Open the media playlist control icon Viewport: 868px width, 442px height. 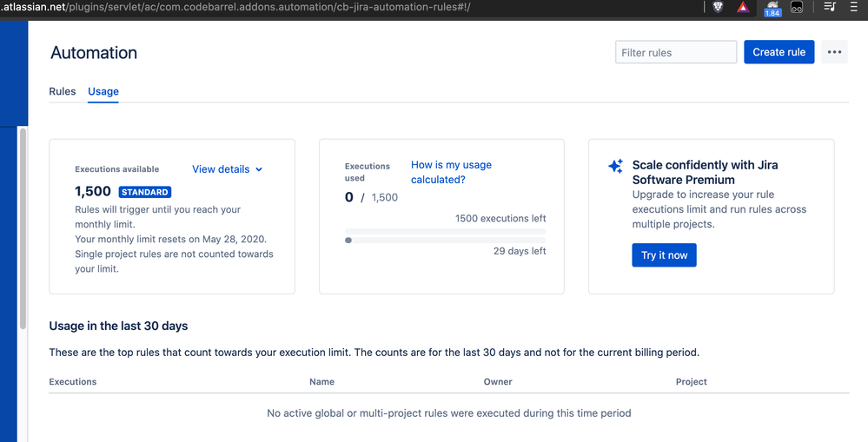coord(829,7)
